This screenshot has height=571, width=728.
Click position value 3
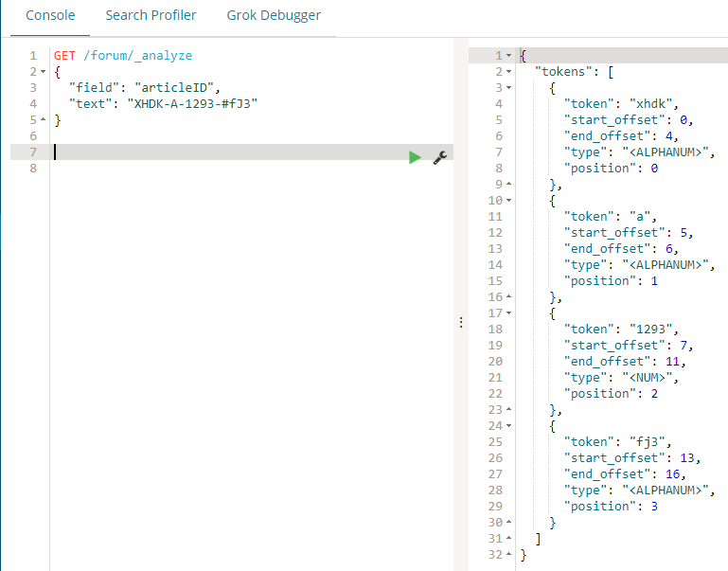[654, 506]
